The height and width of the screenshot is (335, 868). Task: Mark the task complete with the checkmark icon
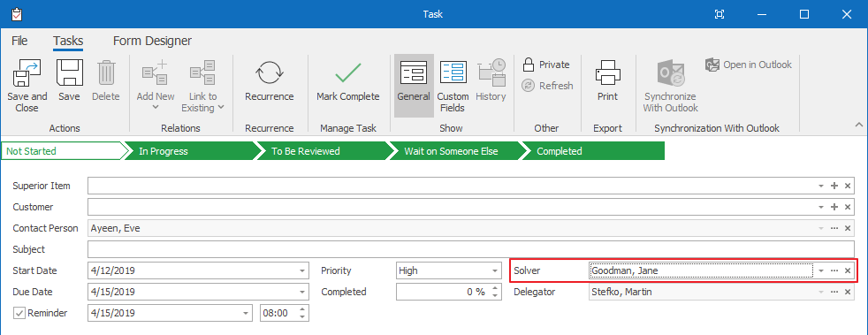(348, 72)
